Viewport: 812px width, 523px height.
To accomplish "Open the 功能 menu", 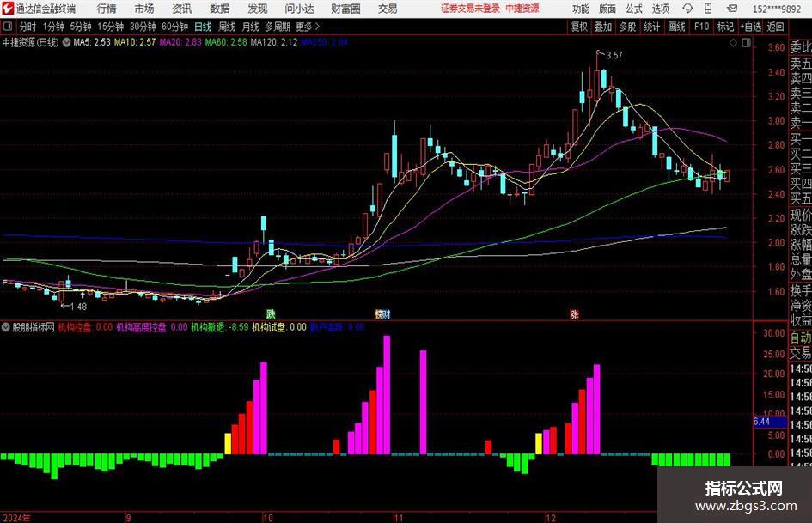I will [x=581, y=9].
